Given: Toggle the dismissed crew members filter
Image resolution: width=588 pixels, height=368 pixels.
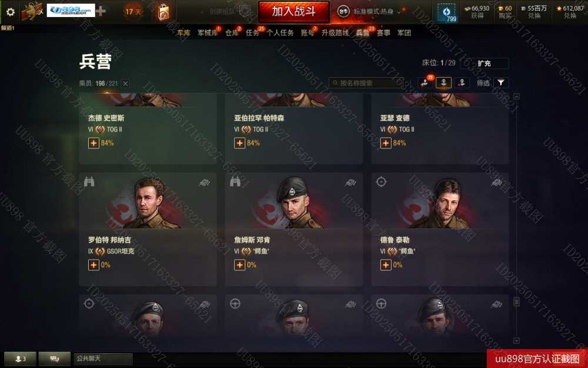Looking at the screenshot, I should (x=462, y=82).
